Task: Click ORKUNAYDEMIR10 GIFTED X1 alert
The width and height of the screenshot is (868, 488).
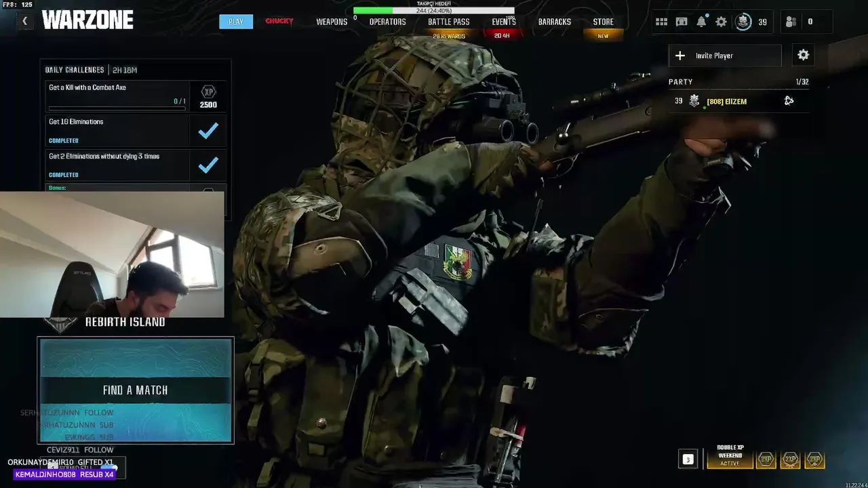Action: click(60, 462)
